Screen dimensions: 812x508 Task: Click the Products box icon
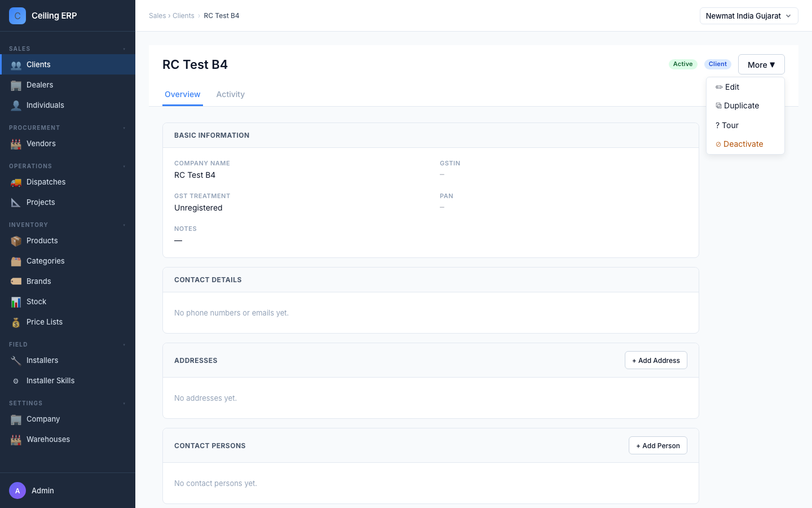click(x=16, y=241)
